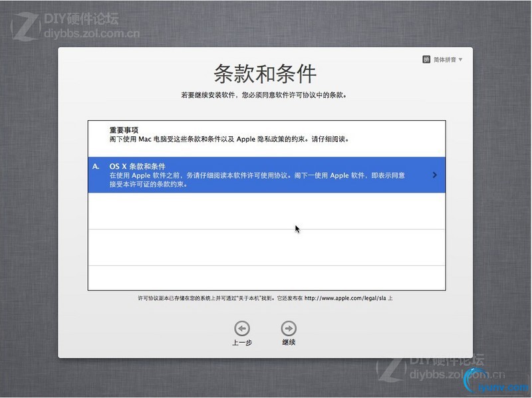532x398 pixels.
Task: Click the continue arrow circle icon
Action: (x=289, y=328)
